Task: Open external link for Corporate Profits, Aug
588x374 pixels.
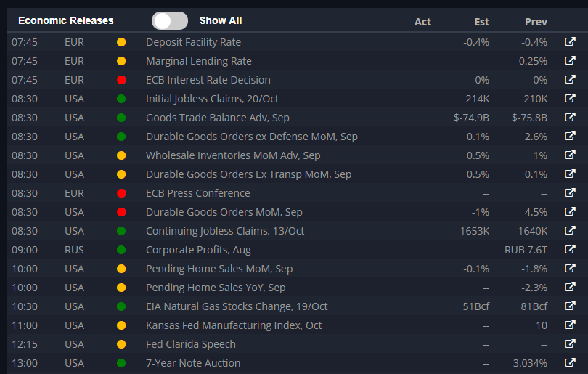Action: 570,250
